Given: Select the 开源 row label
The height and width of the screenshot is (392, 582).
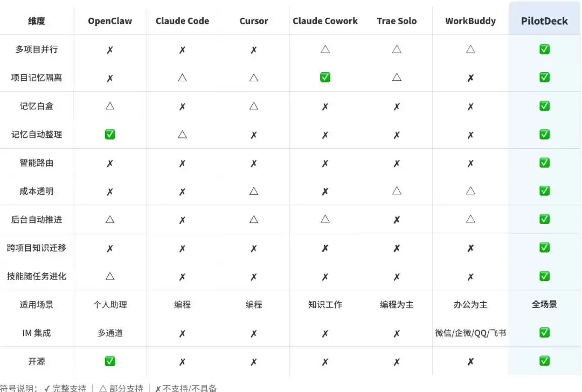Looking at the screenshot, I should (37, 361).
